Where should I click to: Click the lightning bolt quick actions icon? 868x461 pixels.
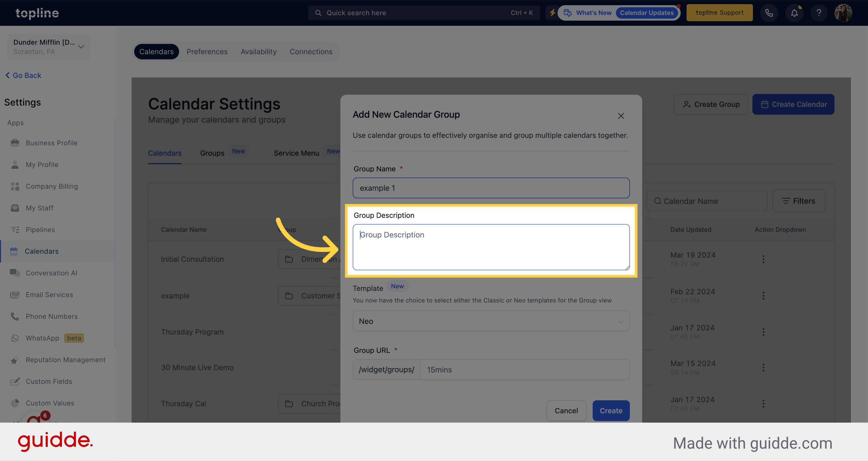coord(553,13)
